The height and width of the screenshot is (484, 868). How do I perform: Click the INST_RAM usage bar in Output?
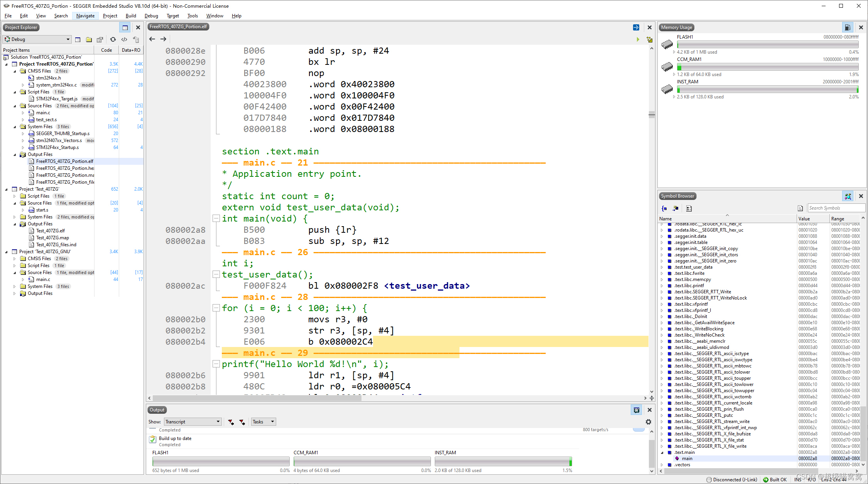(x=503, y=461)
